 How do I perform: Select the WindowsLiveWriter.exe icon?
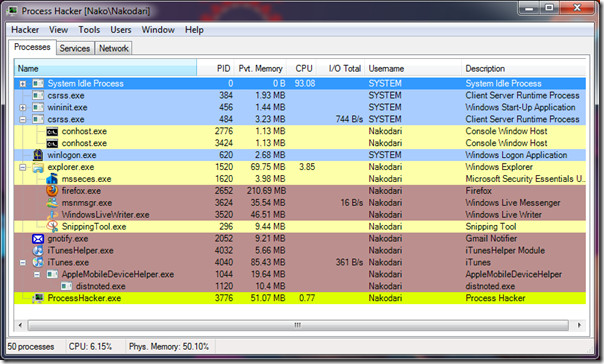pos(52,215)
